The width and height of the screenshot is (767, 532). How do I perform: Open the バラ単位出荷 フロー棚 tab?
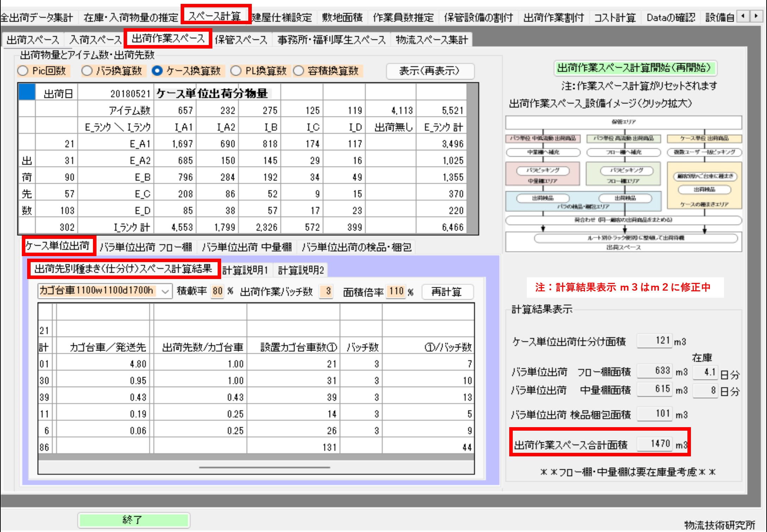[146, 247]
